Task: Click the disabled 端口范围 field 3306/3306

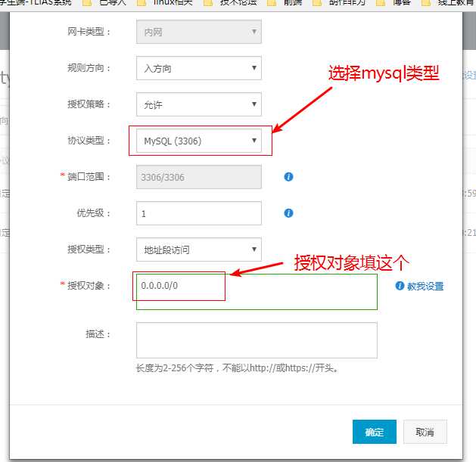Action: tap(199, 177)
